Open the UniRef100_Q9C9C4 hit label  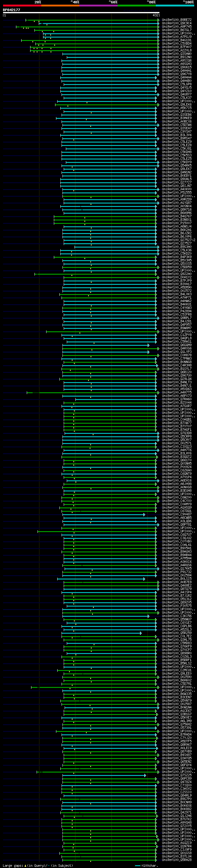coord(176,23)
